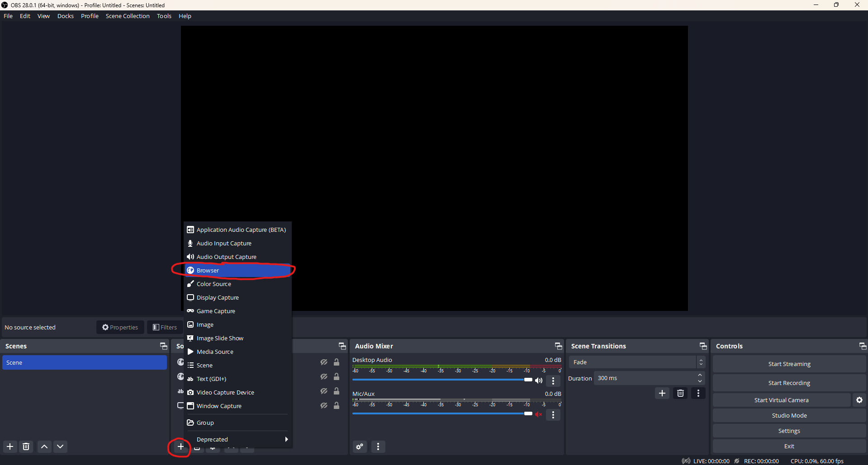Choose Media Source entry
The image size is (868, 465).
(x=237, y=352)
